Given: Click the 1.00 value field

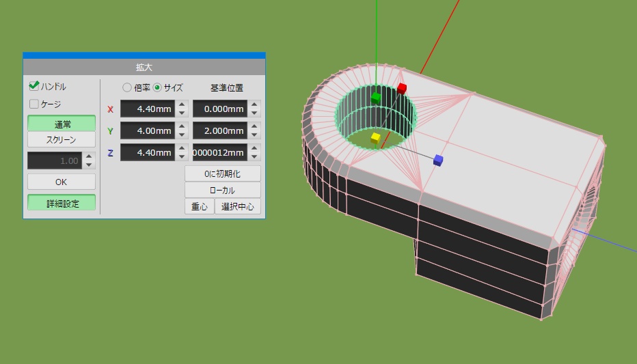Looking at the screenshot, I should click(55, 160).
